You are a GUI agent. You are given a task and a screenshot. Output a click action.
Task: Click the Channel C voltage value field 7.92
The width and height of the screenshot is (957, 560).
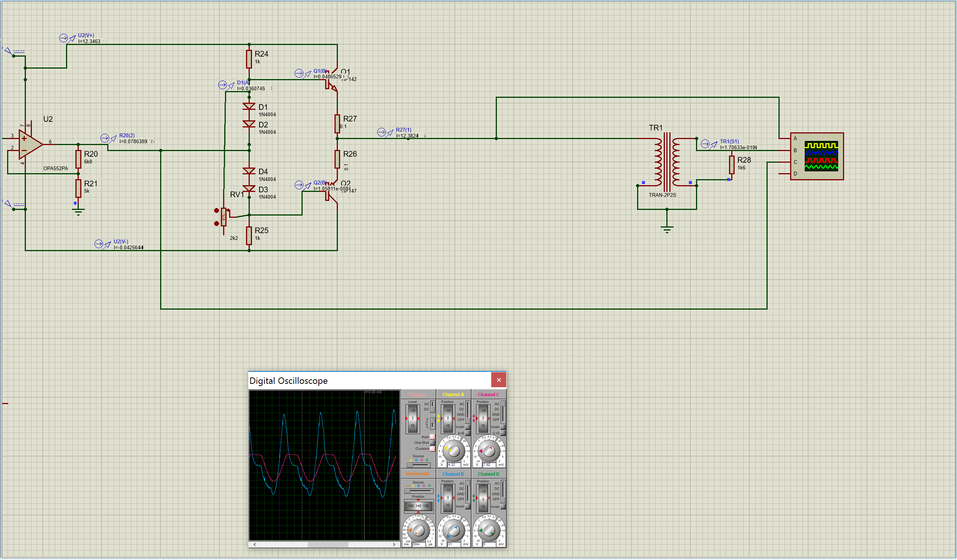(489, 465)
